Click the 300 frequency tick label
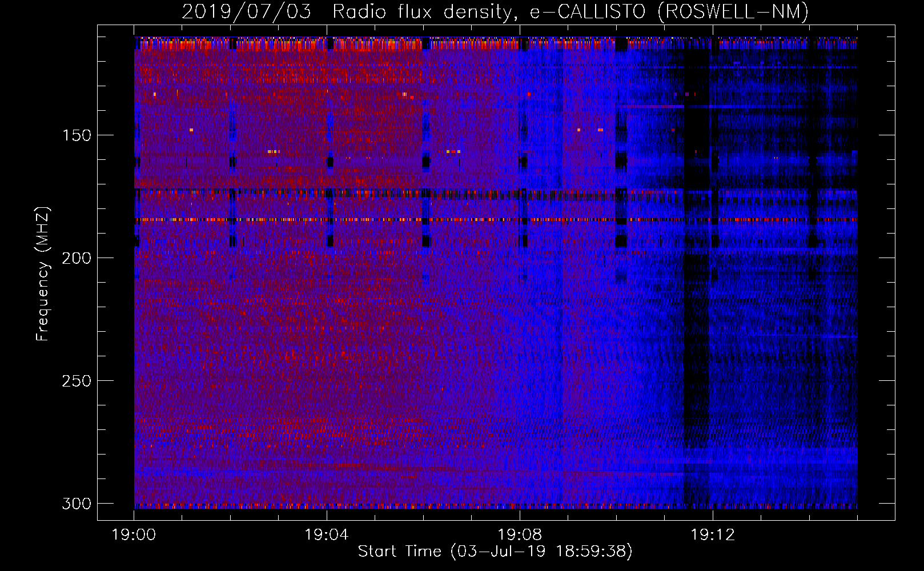Viewport: 924px width, 571px height. coord(77,504)
